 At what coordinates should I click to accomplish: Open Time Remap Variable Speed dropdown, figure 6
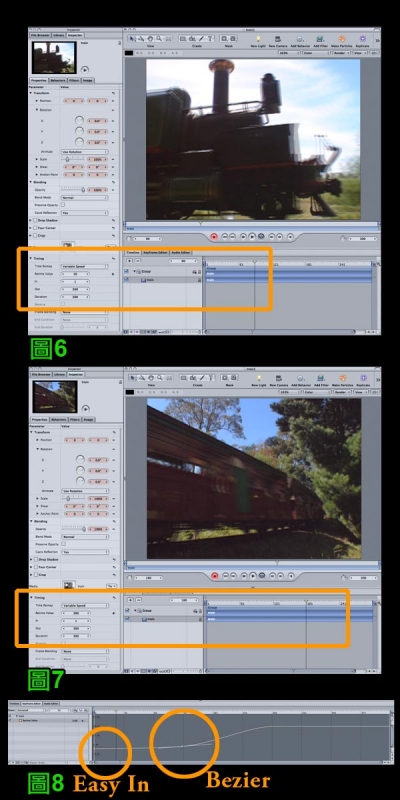[84, 266]
